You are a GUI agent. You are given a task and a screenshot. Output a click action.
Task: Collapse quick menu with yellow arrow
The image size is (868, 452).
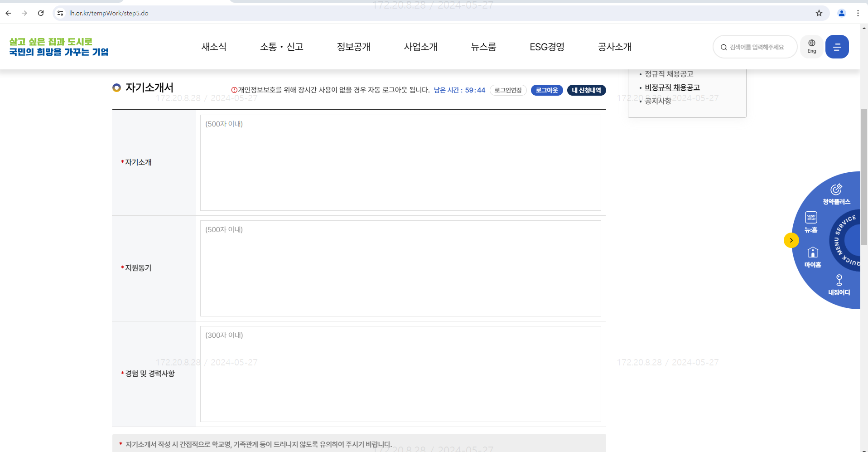pyautogui.click(x=791, y=240)
